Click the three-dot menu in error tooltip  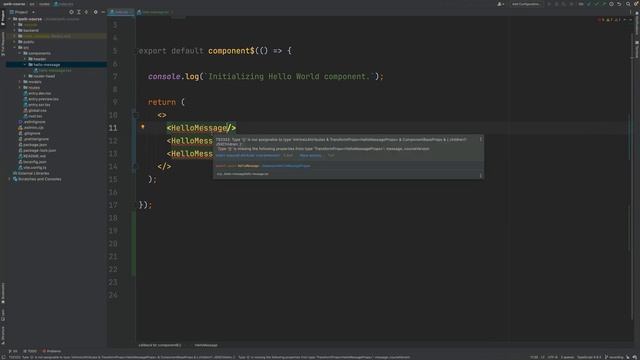(x=480, y=140)
